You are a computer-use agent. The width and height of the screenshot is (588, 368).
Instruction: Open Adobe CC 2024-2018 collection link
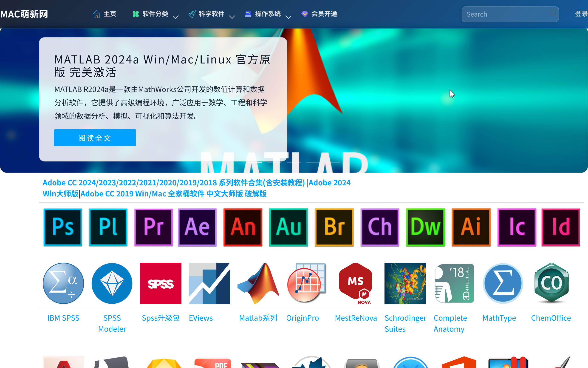(x=174, y=183)
